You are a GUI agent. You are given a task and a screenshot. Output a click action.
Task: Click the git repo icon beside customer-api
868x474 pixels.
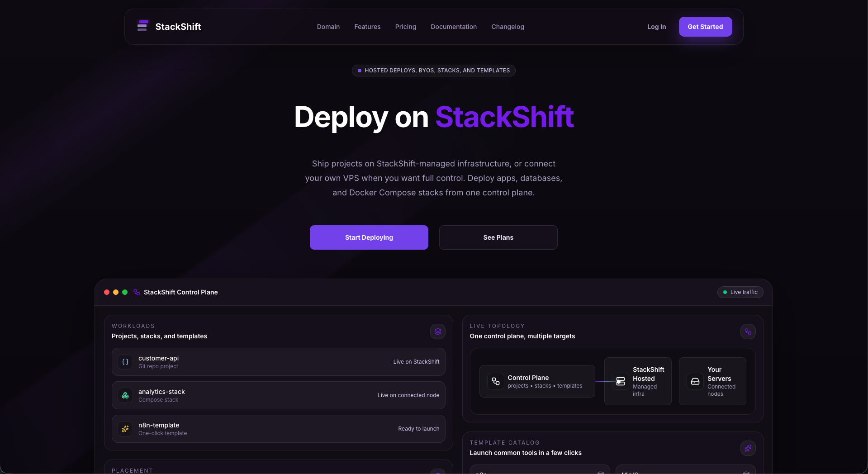125,362
